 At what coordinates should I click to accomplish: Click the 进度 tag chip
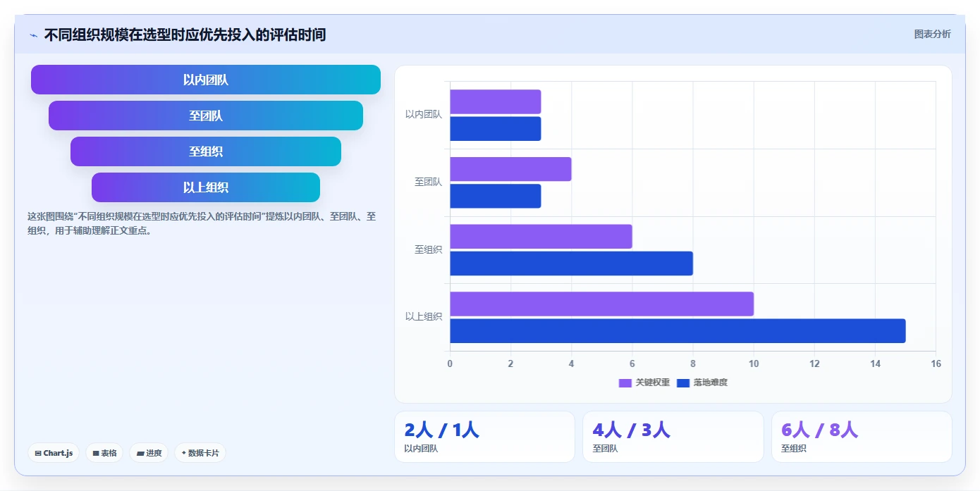click(x=149, y=453)
